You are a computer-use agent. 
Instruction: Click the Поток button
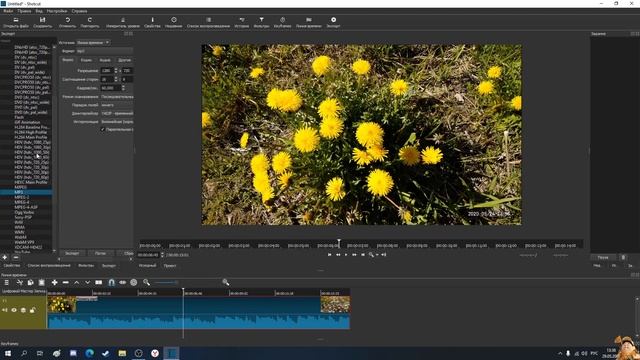(x=100, y=253)
